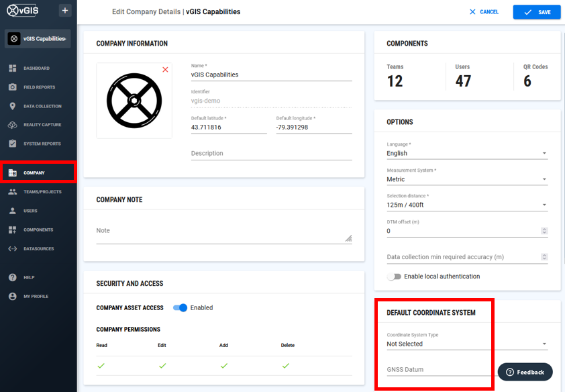
Task: Toggle Company Asset Access switch
Action: click(180, 307)
